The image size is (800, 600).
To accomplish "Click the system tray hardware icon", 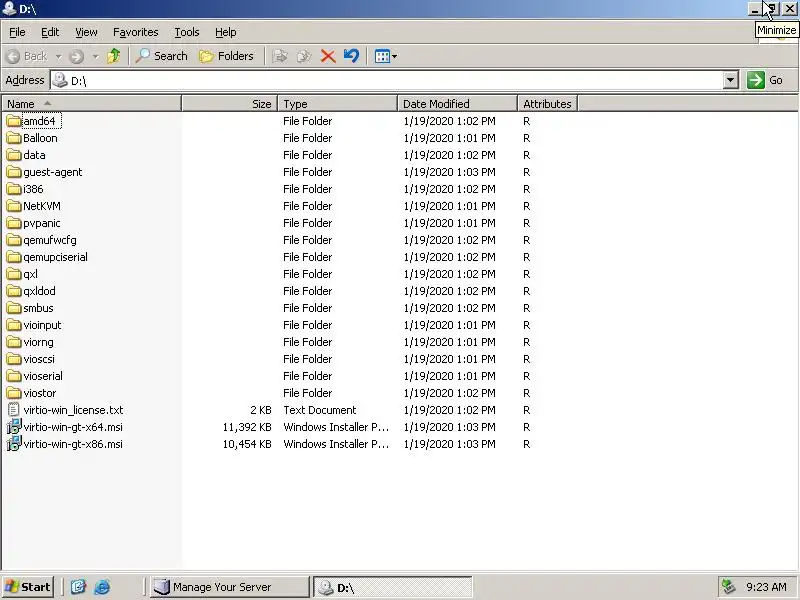I will pos(728,587).
